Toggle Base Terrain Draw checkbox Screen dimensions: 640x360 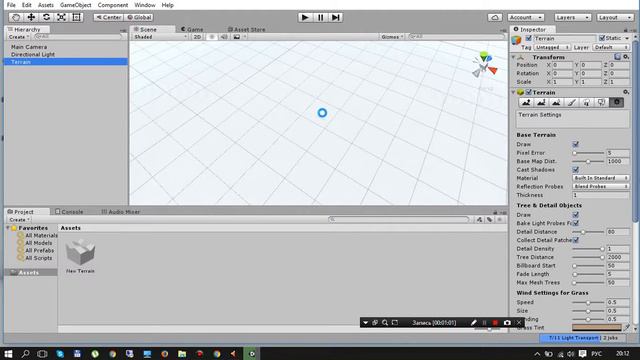click(576, 144)
